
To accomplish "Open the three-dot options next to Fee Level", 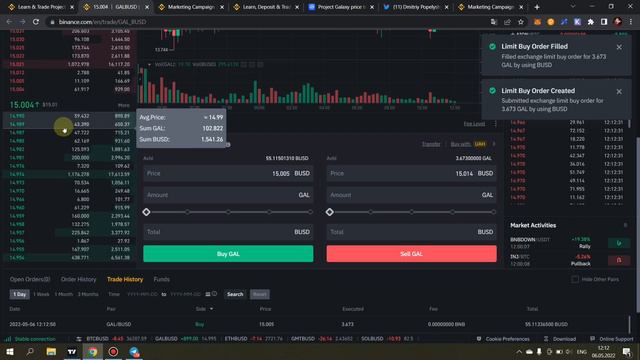I will 496,124.
